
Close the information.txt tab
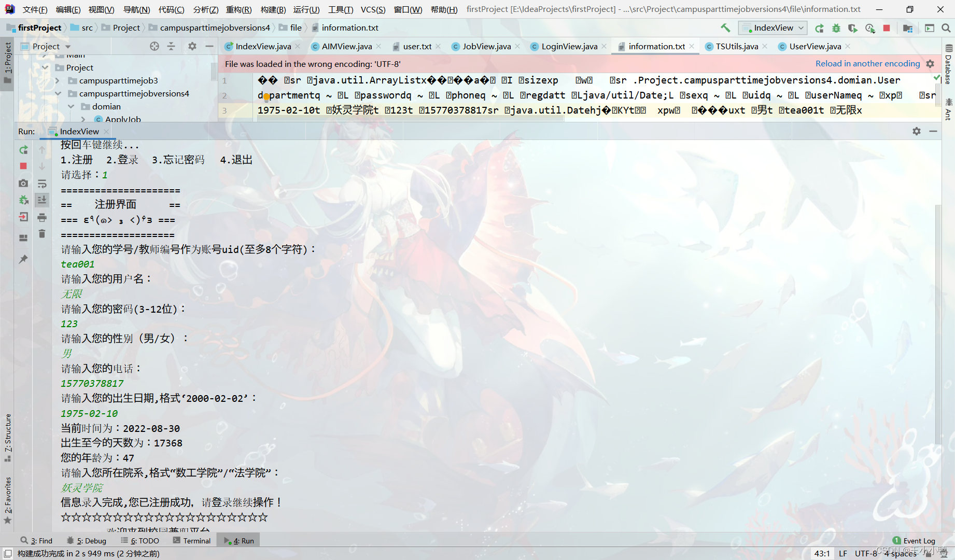tap(692, 46)
